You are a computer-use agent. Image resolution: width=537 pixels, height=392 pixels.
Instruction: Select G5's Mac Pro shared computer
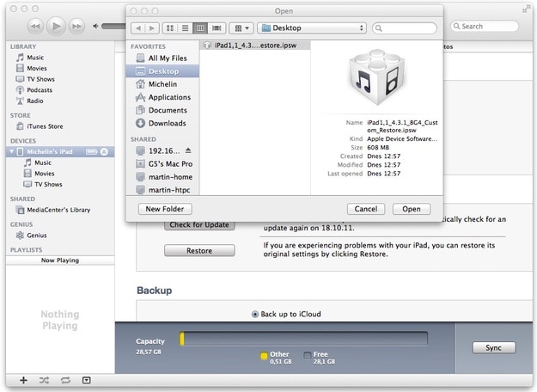pos(162,164)
